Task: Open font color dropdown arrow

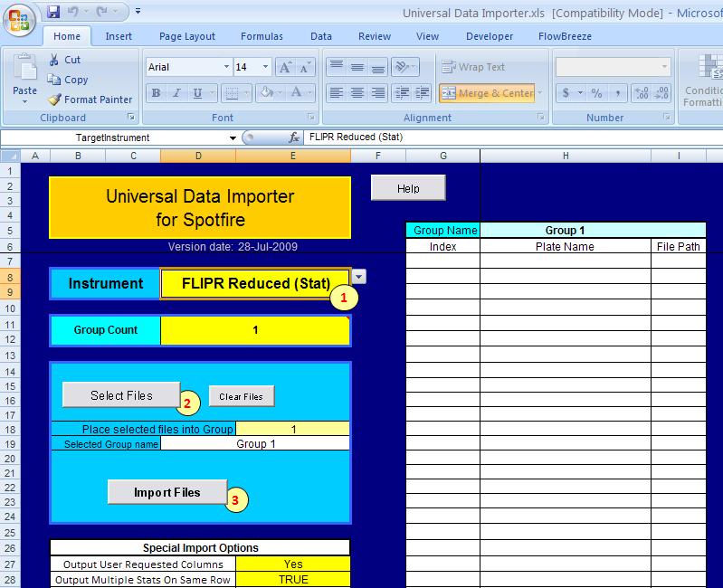Action: [x=309, y=93]
